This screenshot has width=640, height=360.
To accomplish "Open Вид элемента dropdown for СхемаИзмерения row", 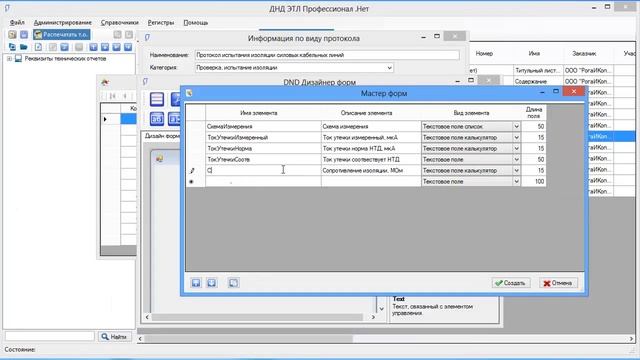I will click(516, 127).
